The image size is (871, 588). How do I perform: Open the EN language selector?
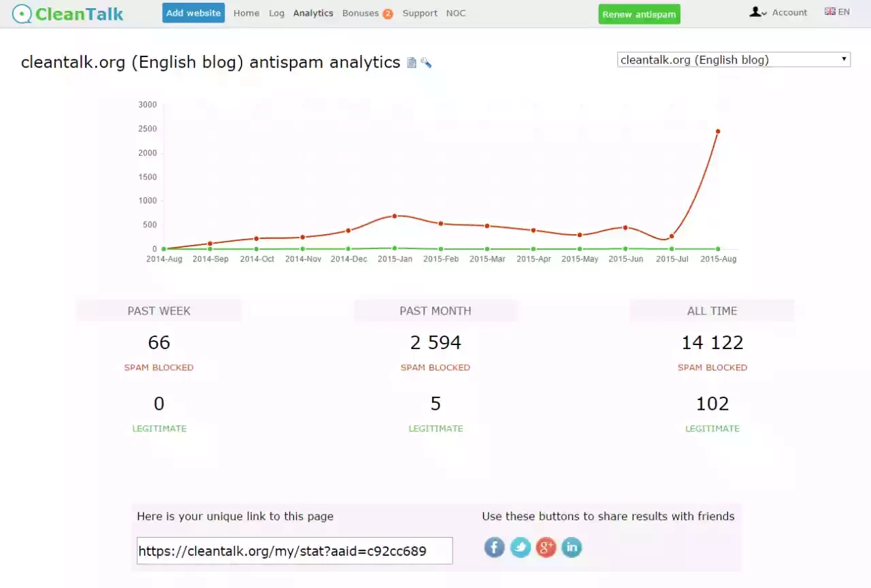844,12
